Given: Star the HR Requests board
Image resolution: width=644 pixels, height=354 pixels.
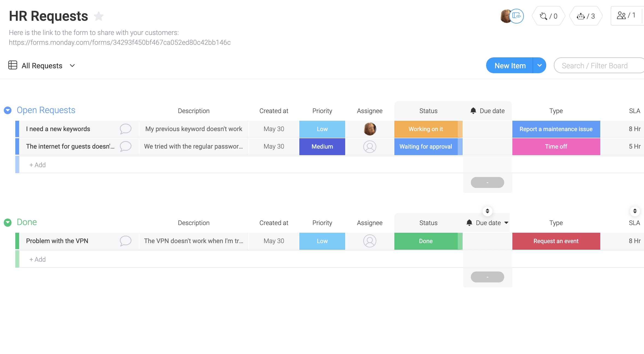Looking at the screenshot, I should coord(98,16).
